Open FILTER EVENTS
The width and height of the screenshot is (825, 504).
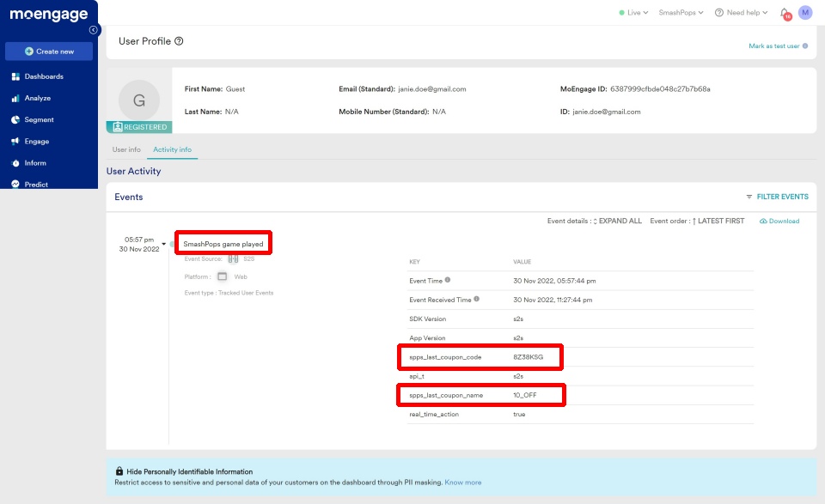click(777, 197)
